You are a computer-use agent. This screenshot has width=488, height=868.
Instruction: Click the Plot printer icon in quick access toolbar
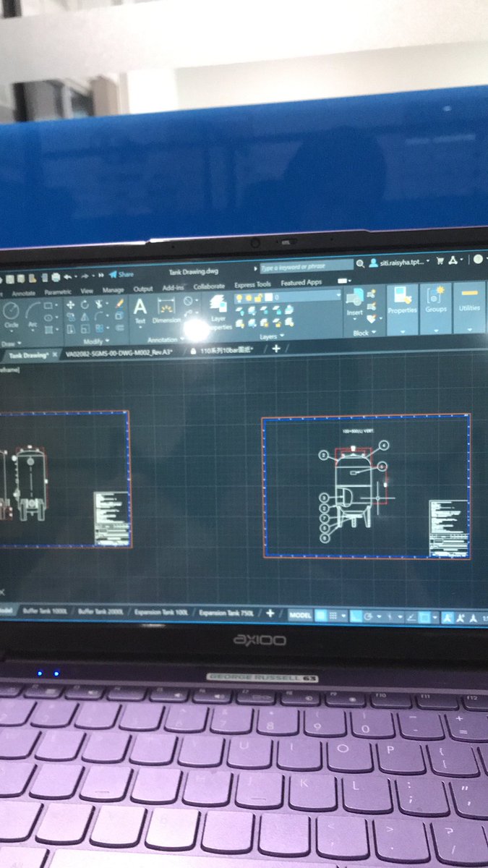tap(56, 276)
